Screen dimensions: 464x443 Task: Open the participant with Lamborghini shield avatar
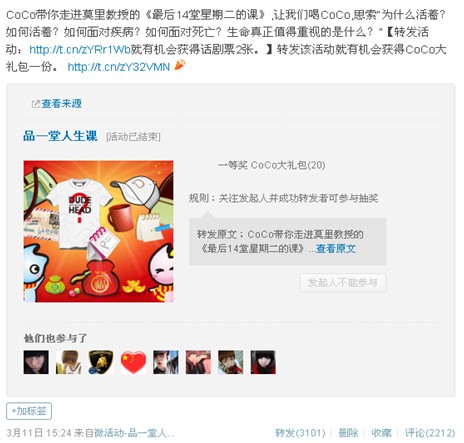101,362
